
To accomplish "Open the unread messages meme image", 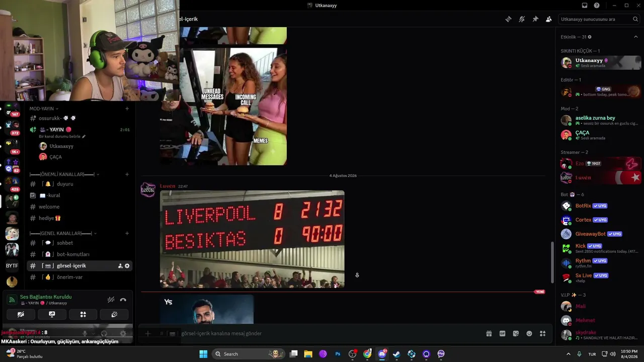I will [223, 107].
